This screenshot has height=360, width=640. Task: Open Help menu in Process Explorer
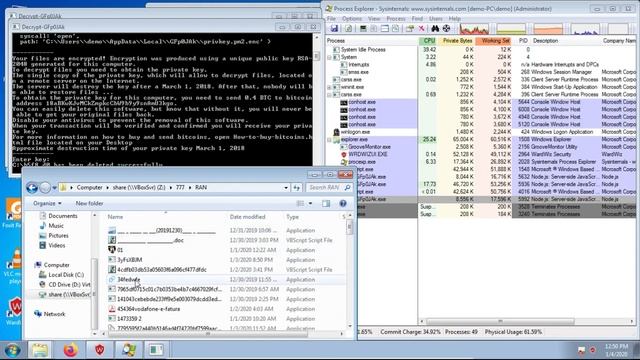454,19
